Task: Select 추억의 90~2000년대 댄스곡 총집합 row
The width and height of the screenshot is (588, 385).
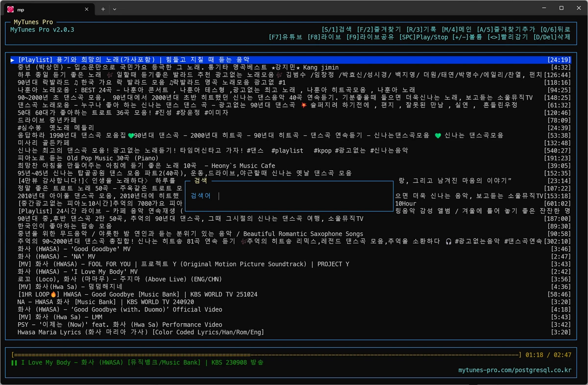Action: click(291, 241)
